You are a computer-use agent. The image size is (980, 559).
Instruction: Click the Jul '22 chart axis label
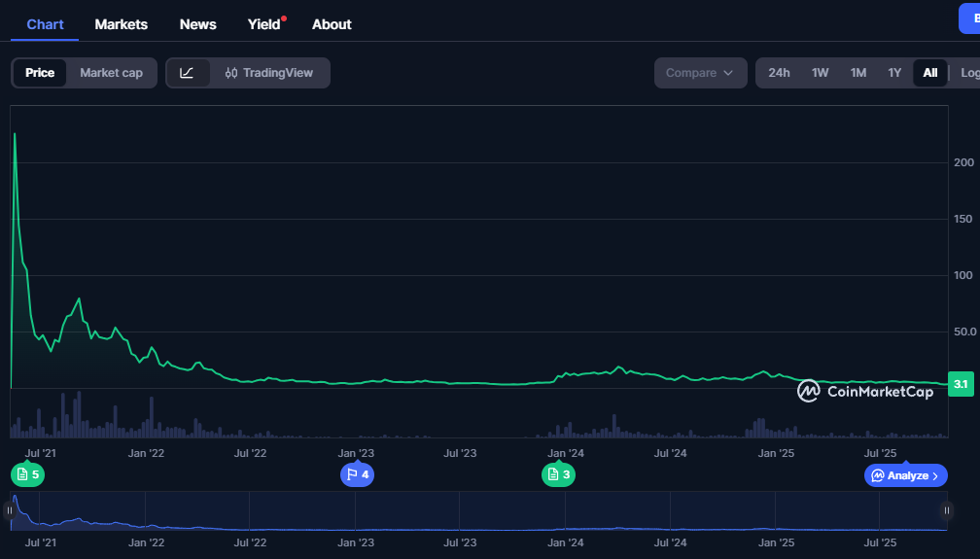click(250, 453)
